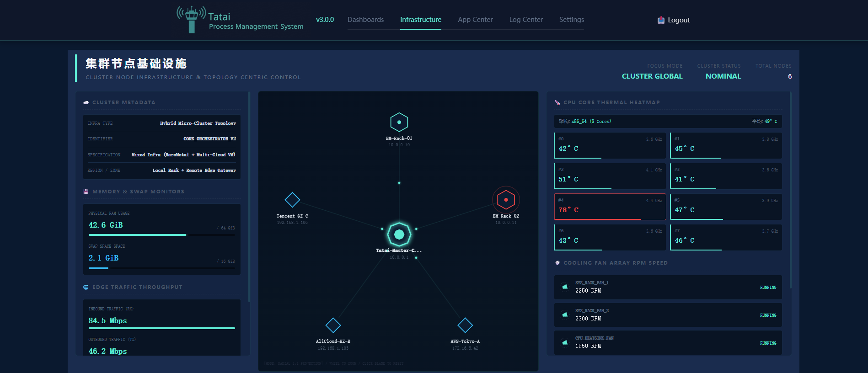Click the 集群节点基础设施 page title
The width and height of the screenshot is (868, 373).
coord(136,64)
